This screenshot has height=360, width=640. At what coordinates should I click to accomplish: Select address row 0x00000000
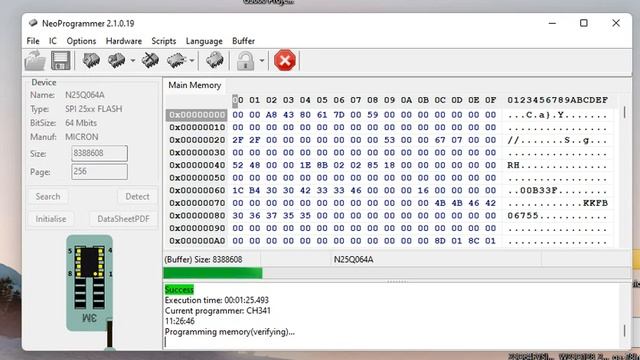pyautogui.click(x=197, y=115)
